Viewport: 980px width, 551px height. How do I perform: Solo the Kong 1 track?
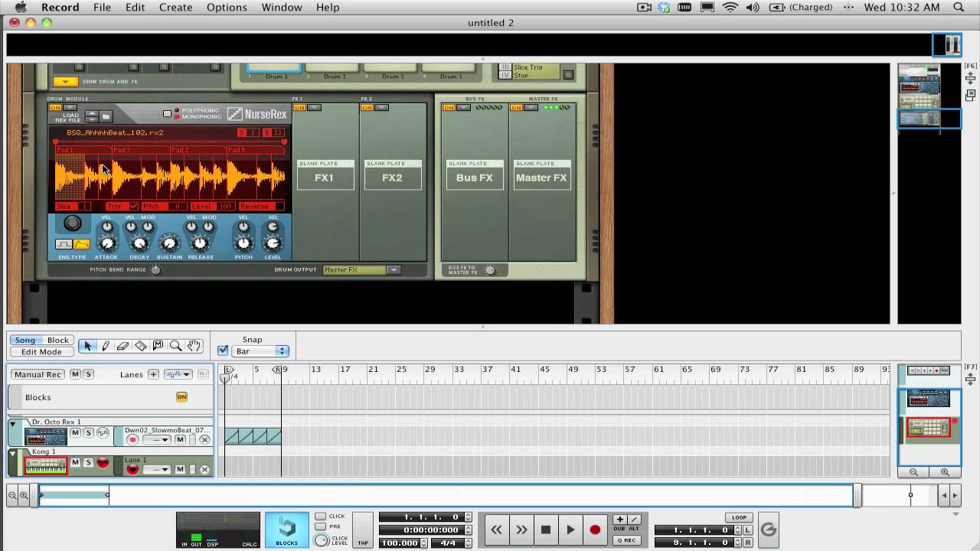88,462
